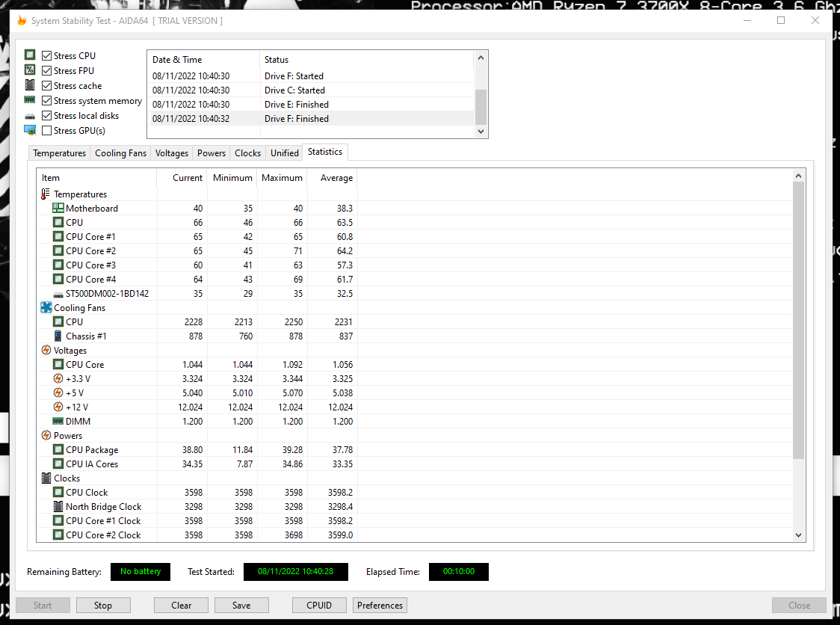
Task: Click the Stress local disks drive icon
Action: [30, 117]
